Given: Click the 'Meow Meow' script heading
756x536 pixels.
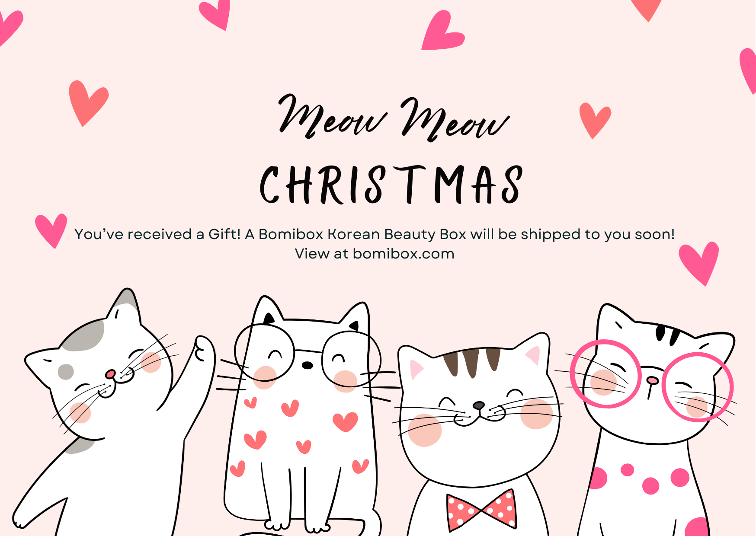Looking at the screenshot, I should (394, 117).
